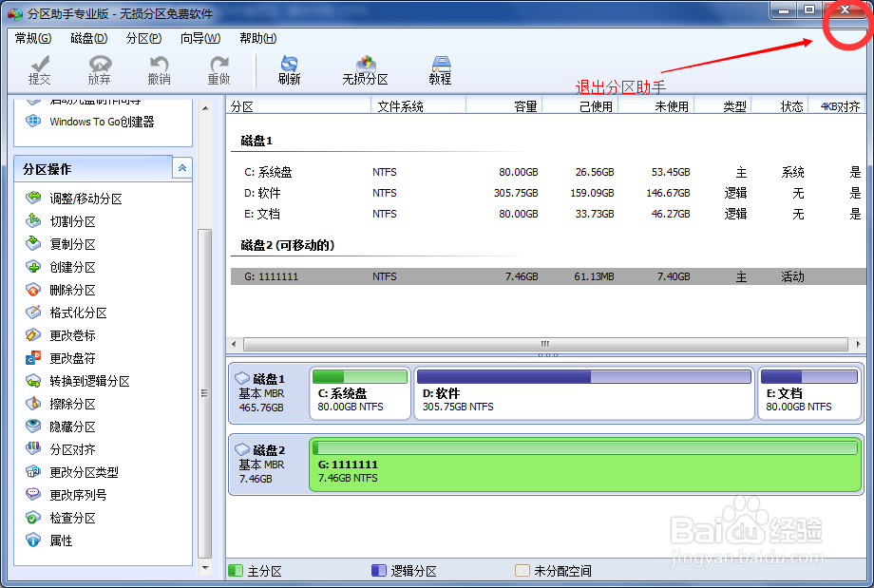Open the 向导(W) menu
Viewport: 874px width, 588px height.
200,38
